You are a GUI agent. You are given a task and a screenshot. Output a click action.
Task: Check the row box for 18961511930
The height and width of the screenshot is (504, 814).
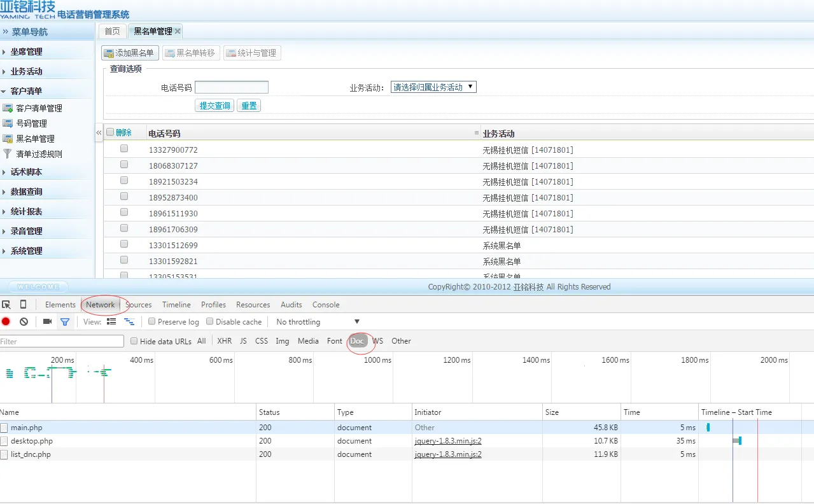[124, 212]
